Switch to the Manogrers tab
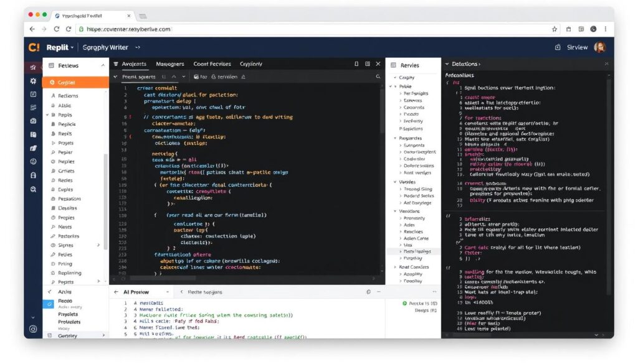Screen dimensions: 638x364 pyautogui.click(x=170, y=64)
